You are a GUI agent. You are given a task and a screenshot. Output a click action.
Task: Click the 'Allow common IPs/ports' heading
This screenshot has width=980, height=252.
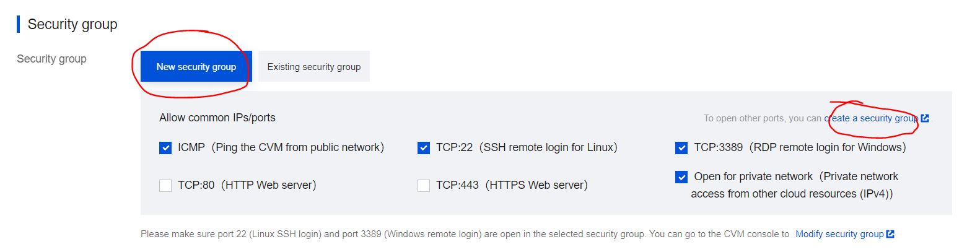pyautogui.click(x=217, y=118)
